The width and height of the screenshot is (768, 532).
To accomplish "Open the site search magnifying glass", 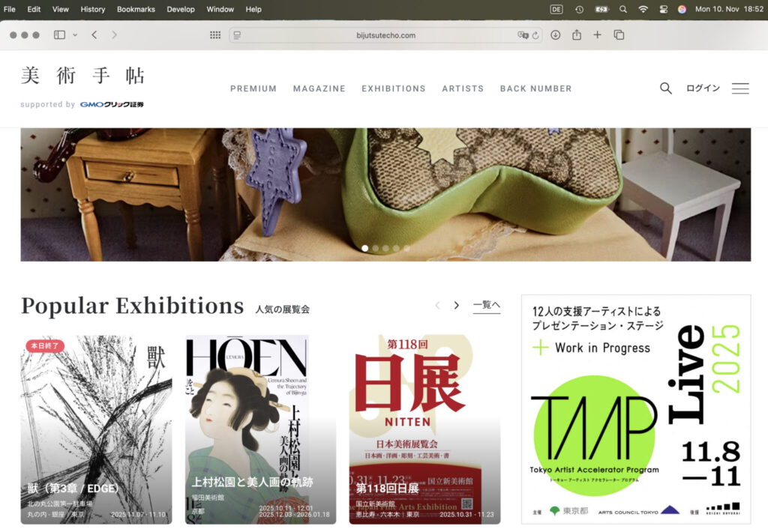I will point(666,88).
